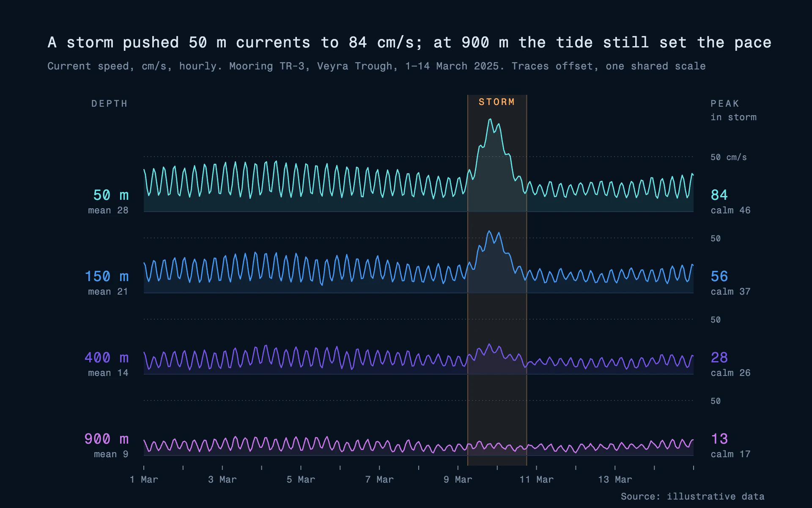812x508 pixels.
Task: Click peak value 56
Action: (719, 276)
